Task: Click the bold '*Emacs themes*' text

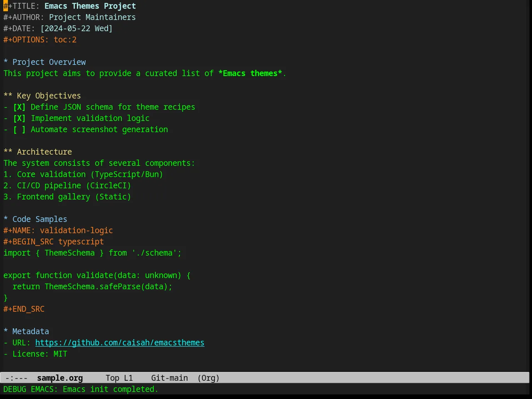Action: 250,73
